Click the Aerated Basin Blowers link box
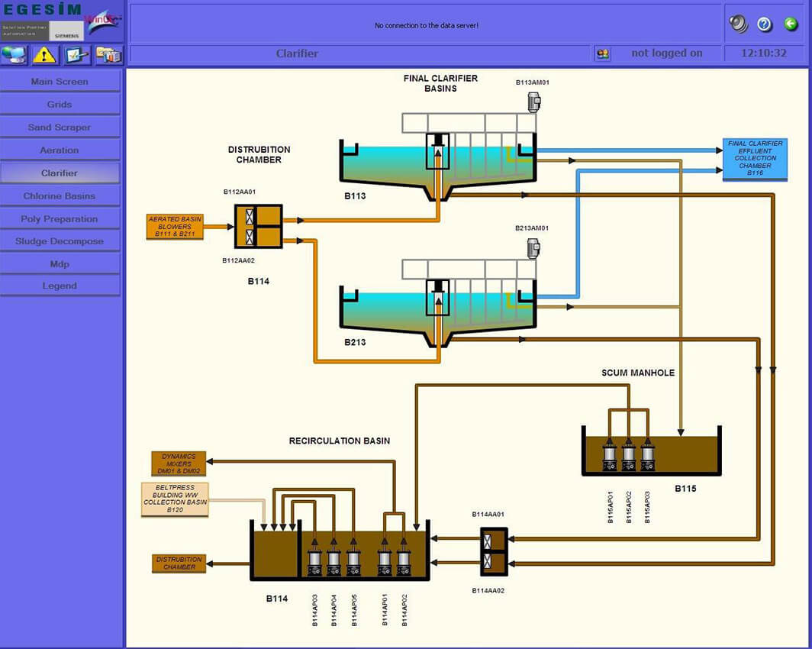Image resolution: width=812 pixels, height=649 pixels. [176, 227]
